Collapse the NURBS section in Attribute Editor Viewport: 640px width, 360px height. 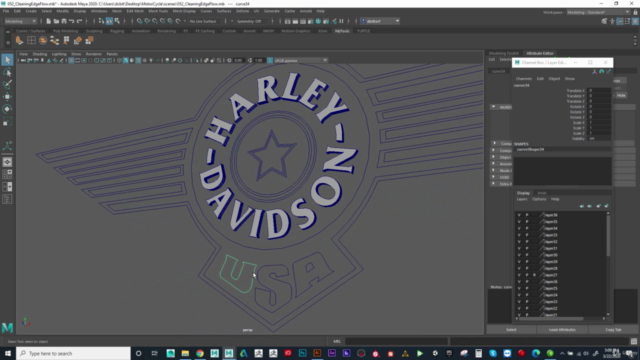click(493, 107)
